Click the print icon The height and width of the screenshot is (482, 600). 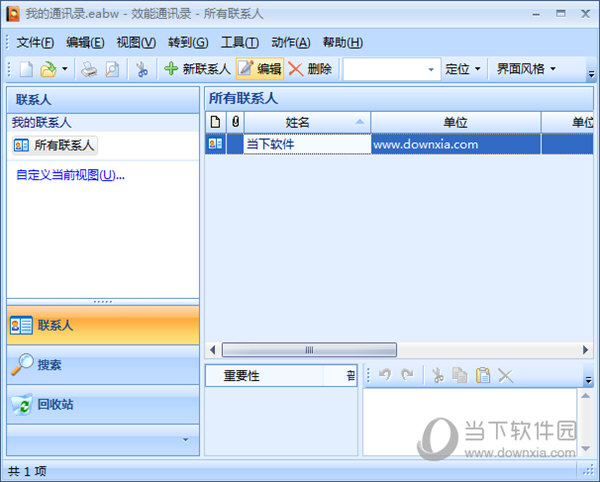point(89,69)
